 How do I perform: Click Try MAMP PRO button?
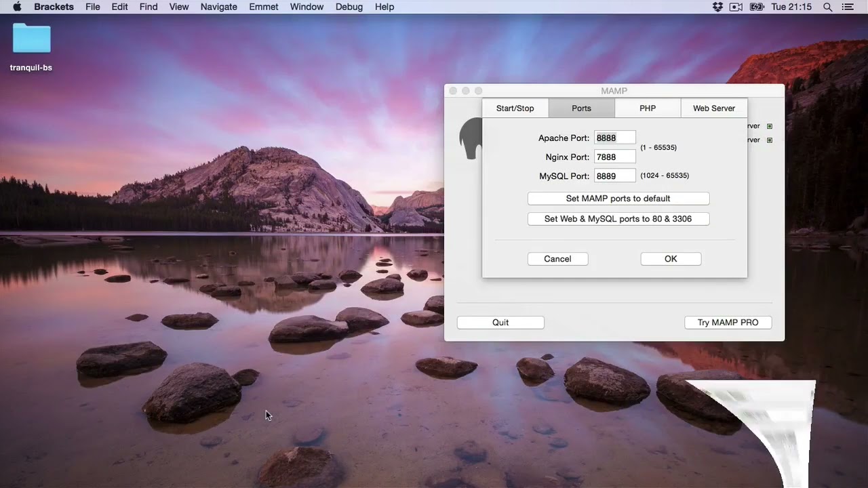click(728, 323)
